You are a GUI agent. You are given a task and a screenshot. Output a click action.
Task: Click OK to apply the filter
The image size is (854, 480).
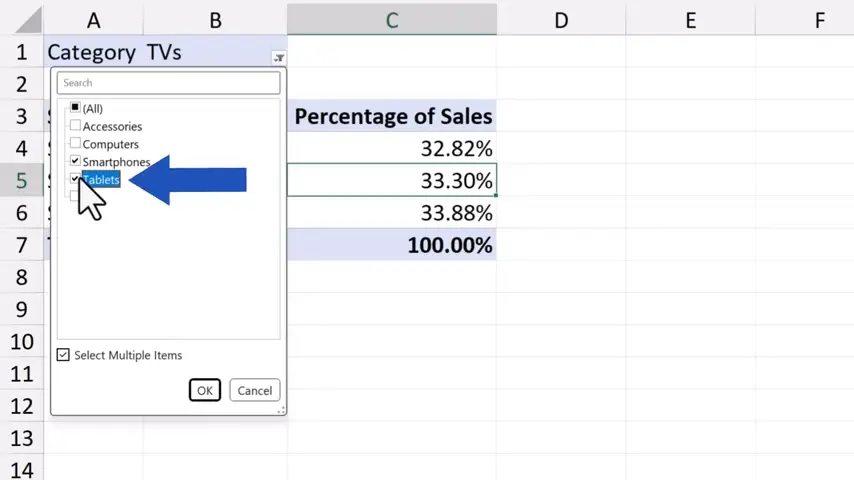click(205, 390)
